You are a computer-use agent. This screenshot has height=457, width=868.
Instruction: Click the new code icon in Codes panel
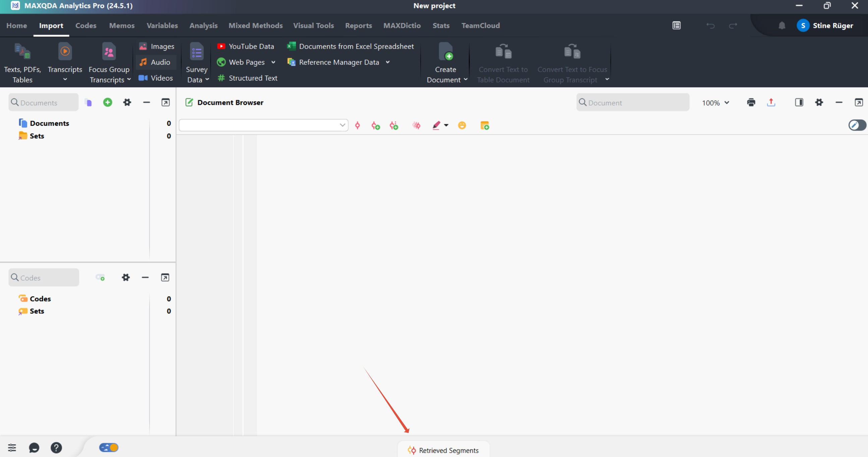coord(100,278)
